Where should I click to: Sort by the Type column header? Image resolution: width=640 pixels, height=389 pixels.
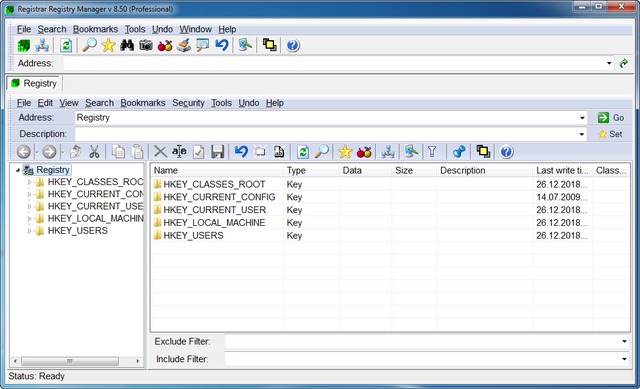pos(311,170)
